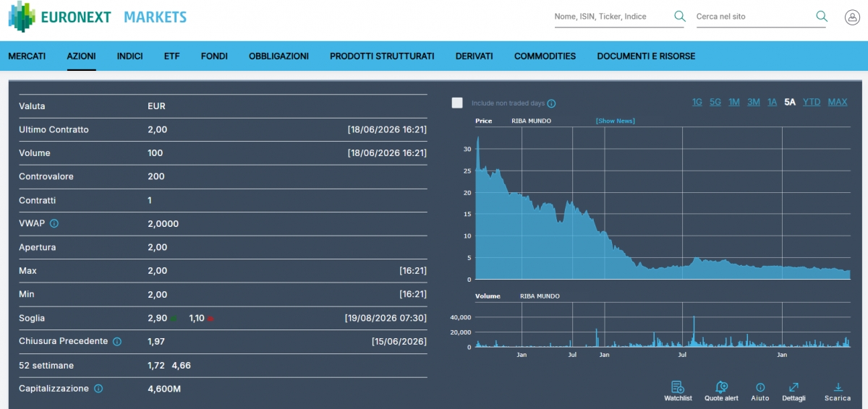Click the VWAP value 2,0000
The width and height of the screenshot is (868, 409).
click(x=163, y=224)
